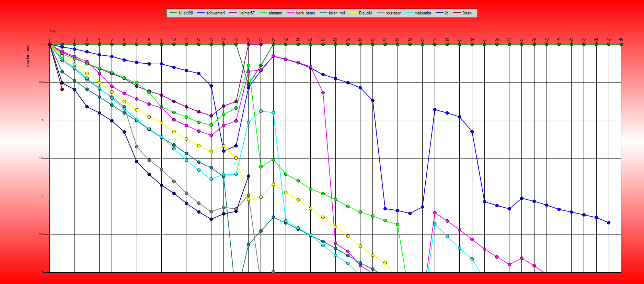Click kerb_stone's magenta point at lap 38
The image size is (644, 284).
[521, 258]
